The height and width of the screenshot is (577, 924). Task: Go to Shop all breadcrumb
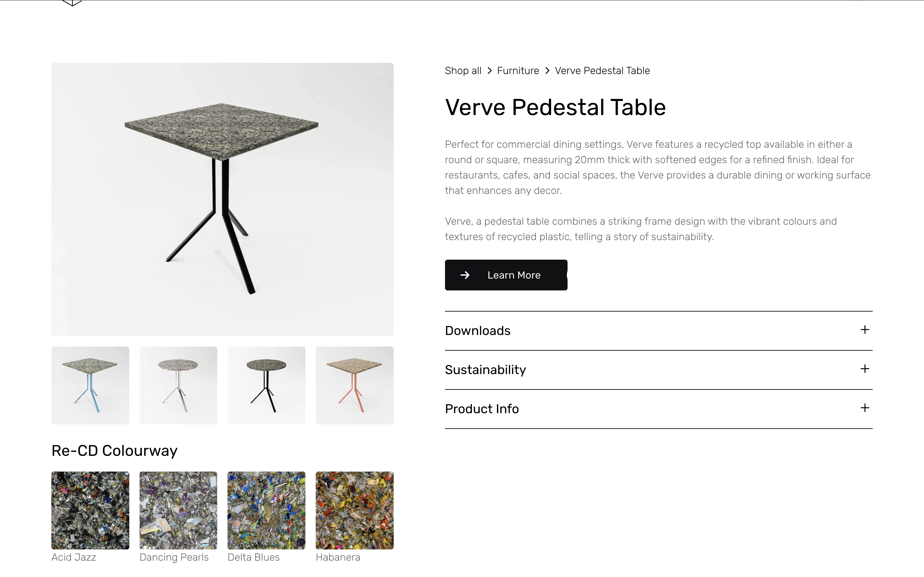[x=463, y=71]
